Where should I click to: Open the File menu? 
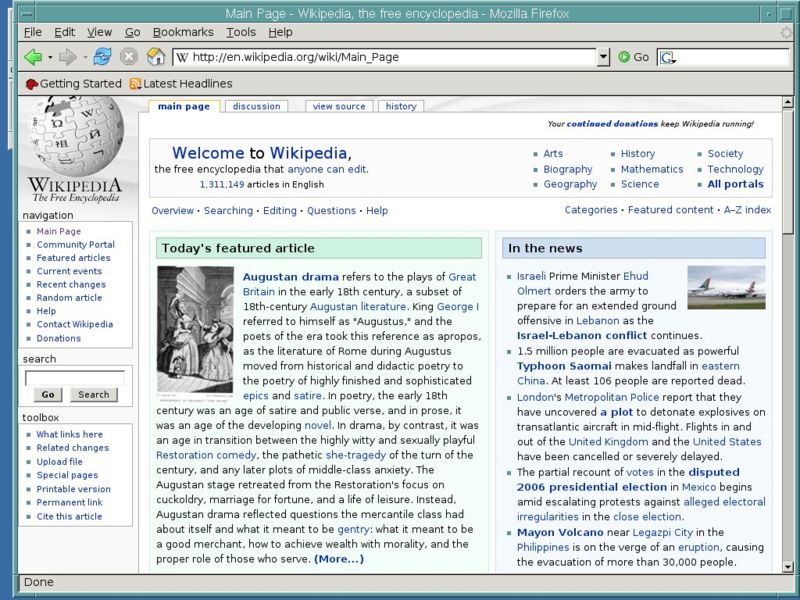[33, 32]
